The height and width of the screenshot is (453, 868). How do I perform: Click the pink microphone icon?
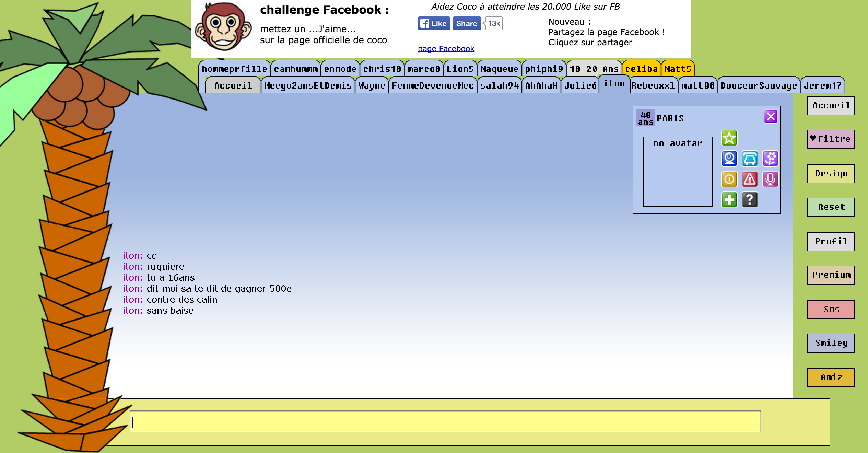[770, 179]
